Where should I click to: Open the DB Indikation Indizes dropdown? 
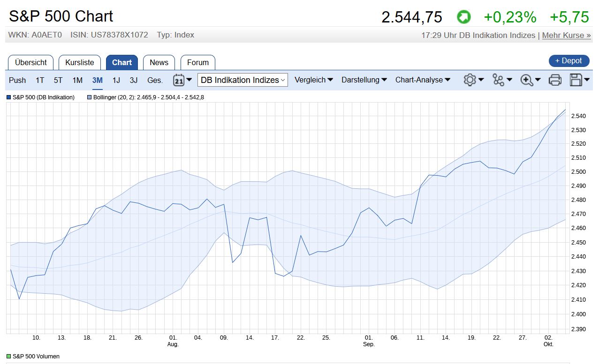point(243,80)
